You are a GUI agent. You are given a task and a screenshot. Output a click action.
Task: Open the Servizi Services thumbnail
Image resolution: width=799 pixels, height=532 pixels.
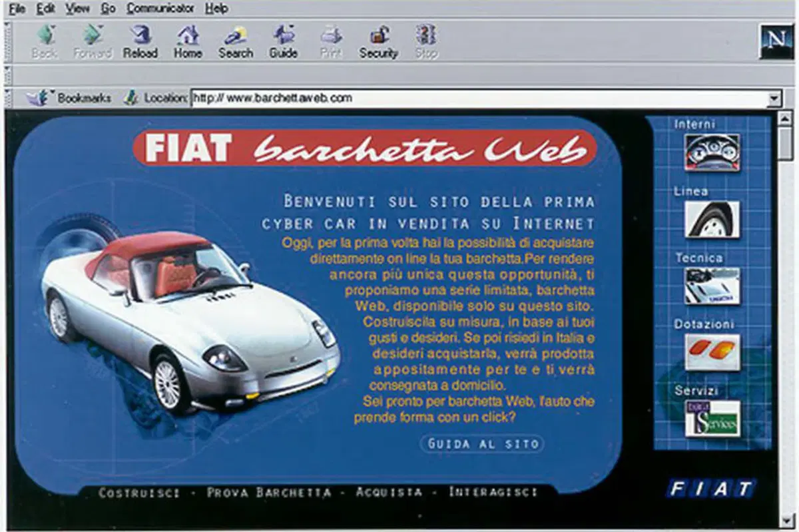pyautogui.click(x=712, y=419)
